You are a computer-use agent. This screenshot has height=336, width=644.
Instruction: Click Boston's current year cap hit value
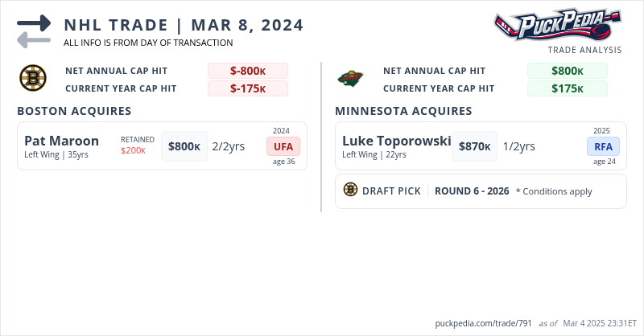click(248, 88)
